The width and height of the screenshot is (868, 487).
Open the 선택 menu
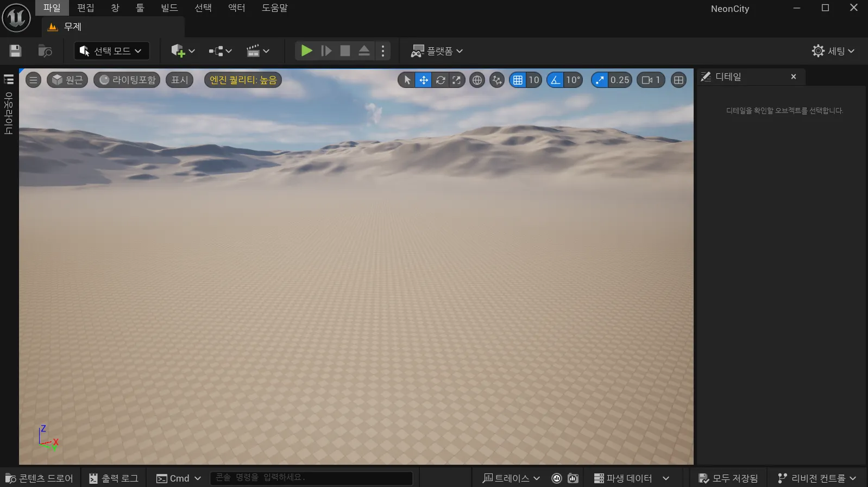pos(203,8)
